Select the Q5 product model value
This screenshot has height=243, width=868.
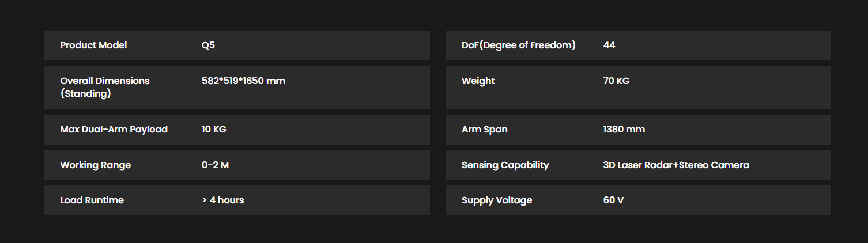click(208, 45)
